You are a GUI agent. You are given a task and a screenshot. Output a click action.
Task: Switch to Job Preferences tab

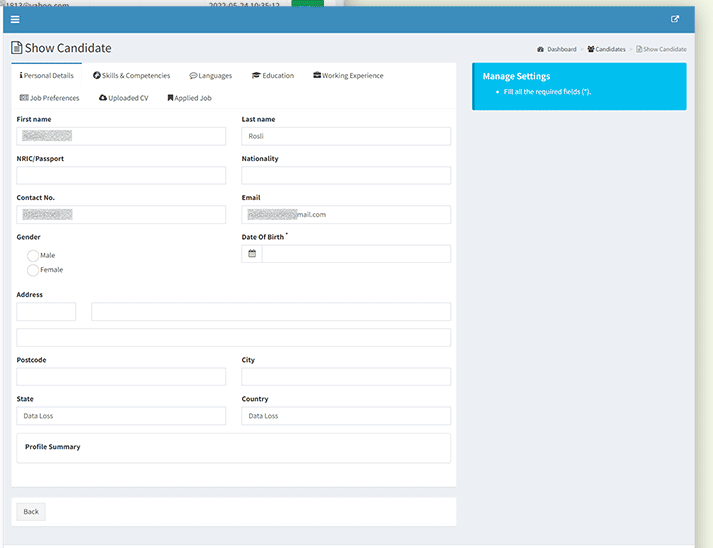tap(50, 98)
